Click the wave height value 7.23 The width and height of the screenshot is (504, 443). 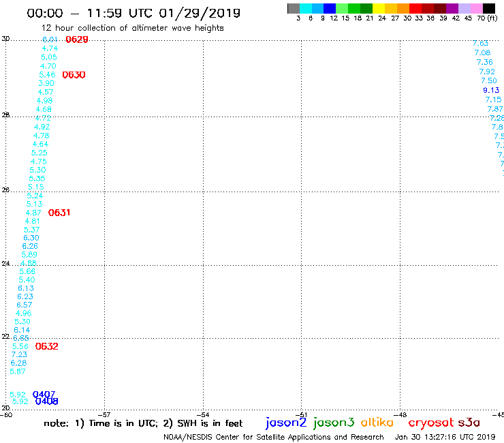click(19, 354)
